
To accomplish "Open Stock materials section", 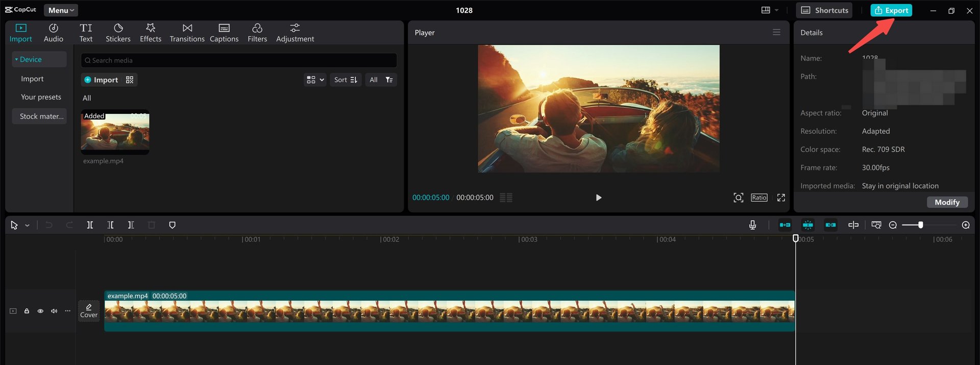I will click(x=39, y=116).
